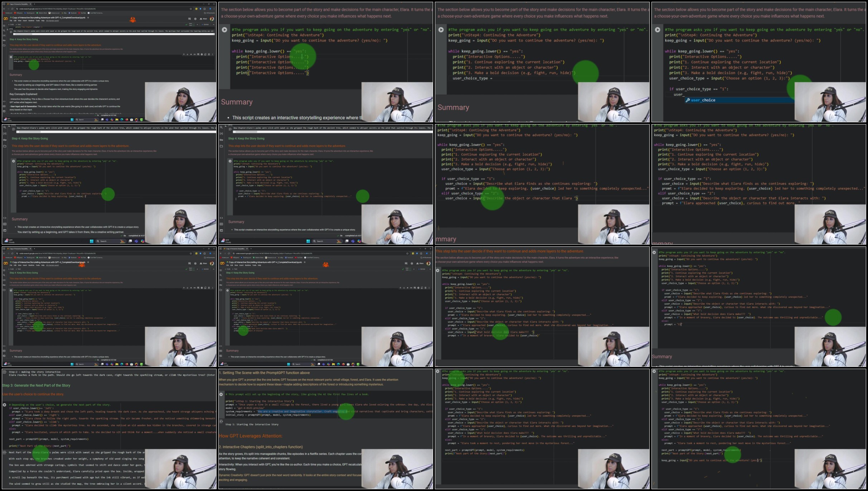This screenshot has height=491, width=868.
Task: Open code snippets icon in the Key Concepts frame
Action: pyautogui.click(x=4, y=101)
